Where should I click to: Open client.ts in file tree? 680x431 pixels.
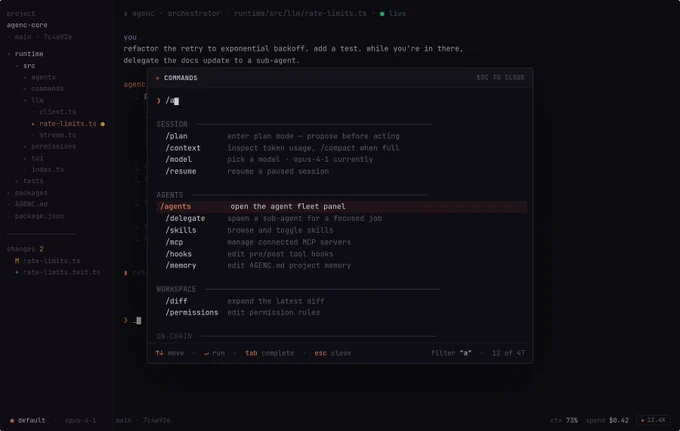57,112
